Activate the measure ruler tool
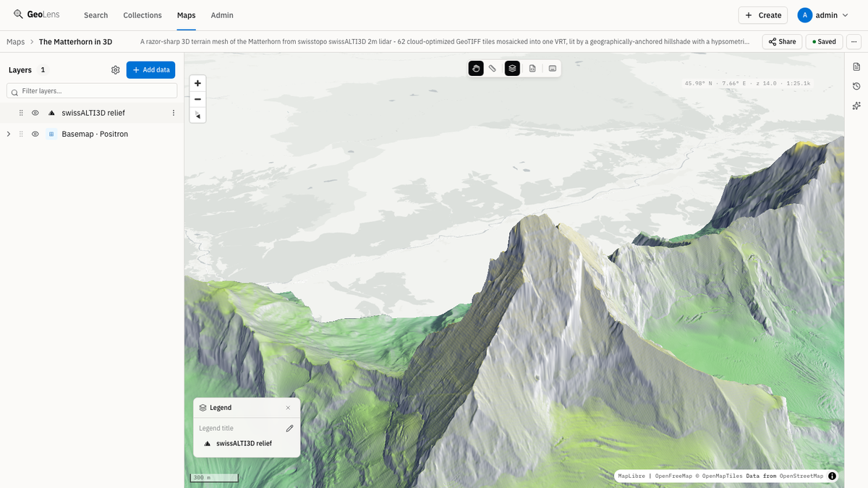 tap(493, 69)
